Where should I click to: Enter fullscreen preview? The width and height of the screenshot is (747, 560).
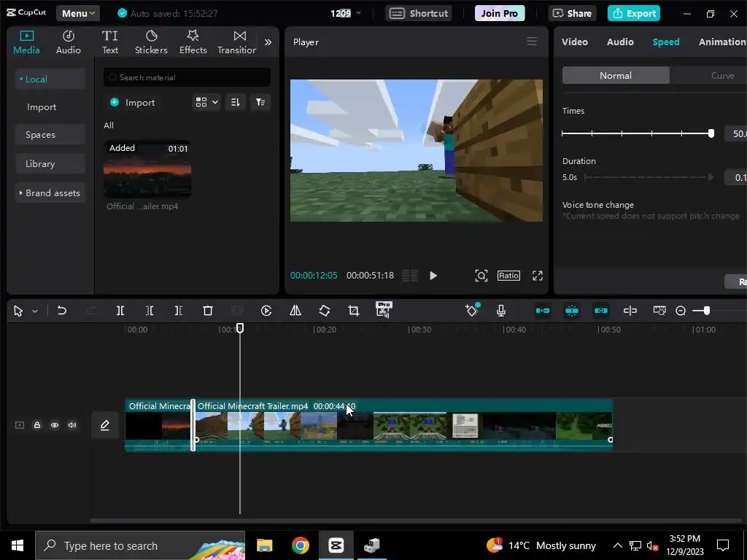(538, 276)
